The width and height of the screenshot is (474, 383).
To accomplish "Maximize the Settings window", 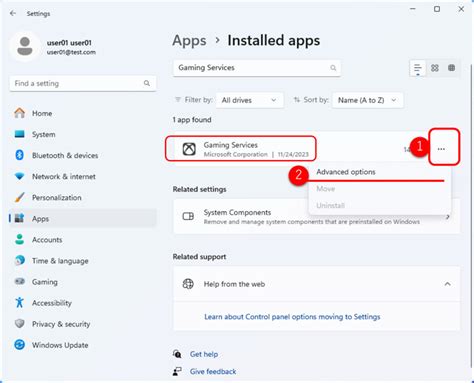I will coord(437,9).
